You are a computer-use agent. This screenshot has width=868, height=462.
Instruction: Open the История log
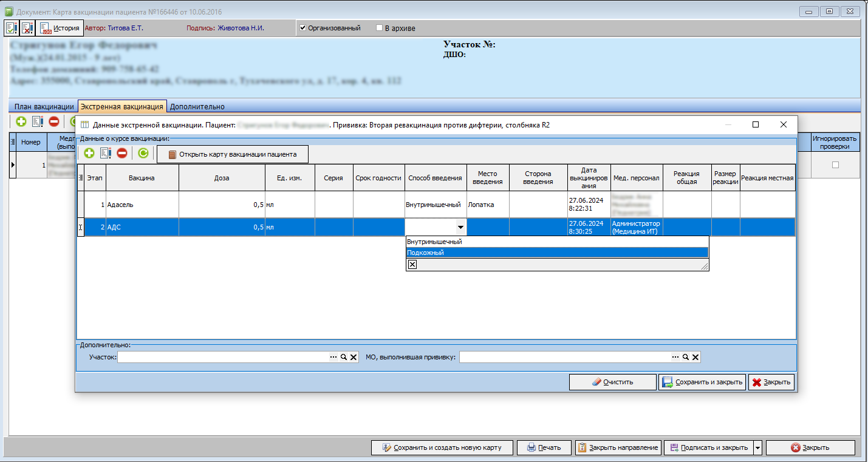60,28
